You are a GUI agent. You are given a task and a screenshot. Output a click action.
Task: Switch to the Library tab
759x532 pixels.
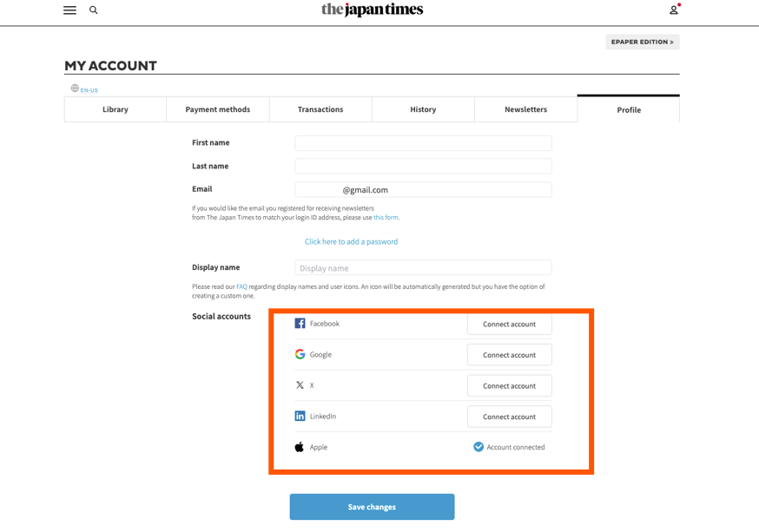(115, 109)
